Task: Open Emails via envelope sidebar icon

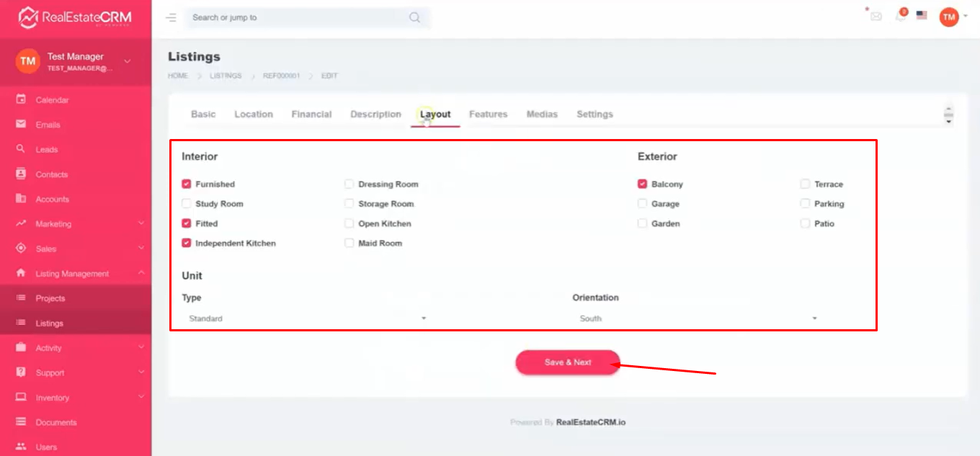Action: tap(21, 125)
